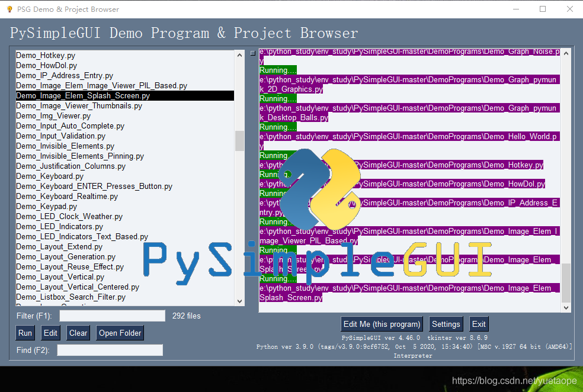The image size is (583, 392).
Task: Click output line ending Demo_Graph_pymunk_2D_Graphics.py
Action: tap(409, 84)
